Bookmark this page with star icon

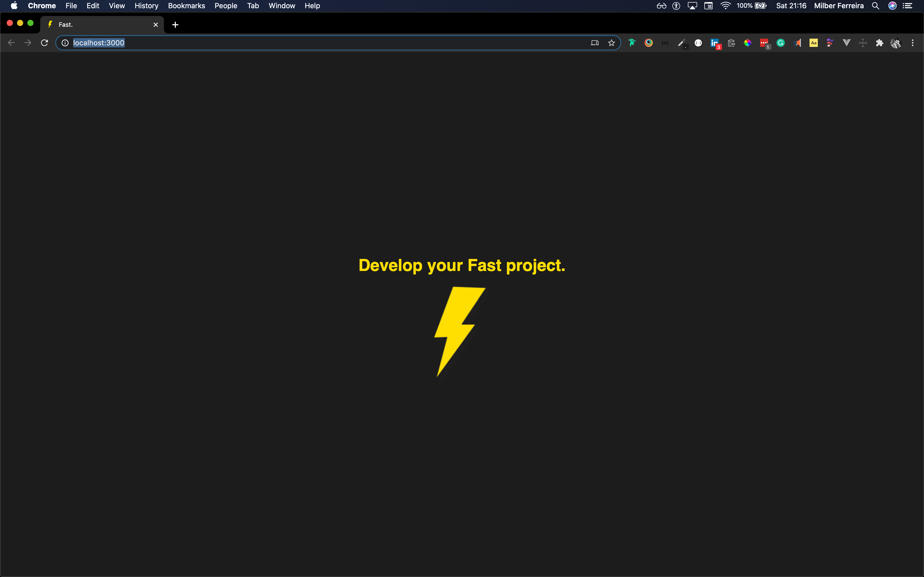click(611, 43)
